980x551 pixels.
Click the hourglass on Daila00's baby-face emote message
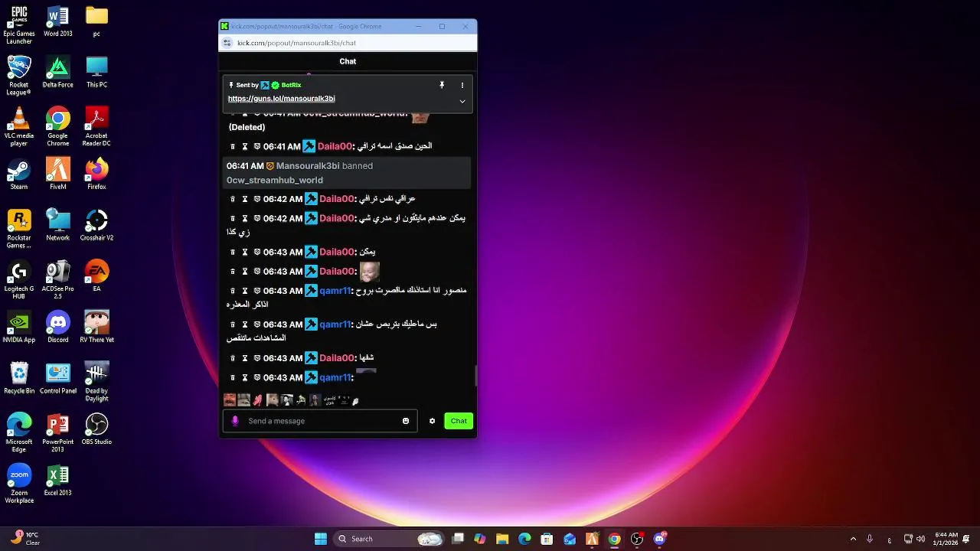(x=245, y=272)
